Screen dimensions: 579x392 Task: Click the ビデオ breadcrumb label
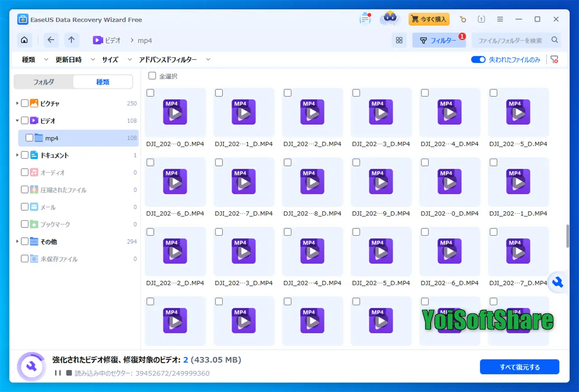[113, 41]
